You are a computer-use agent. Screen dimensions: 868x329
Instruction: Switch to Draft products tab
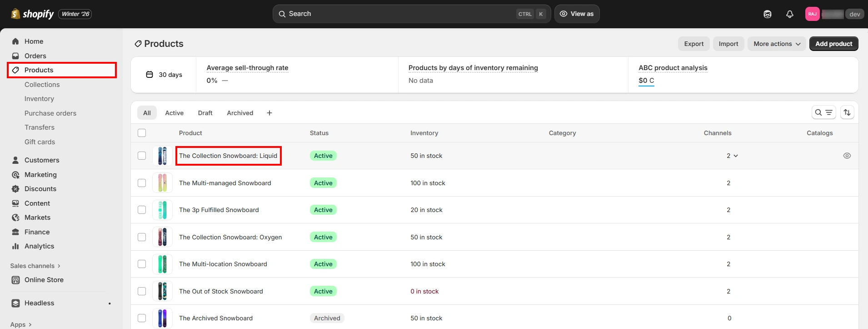[205, 113]
